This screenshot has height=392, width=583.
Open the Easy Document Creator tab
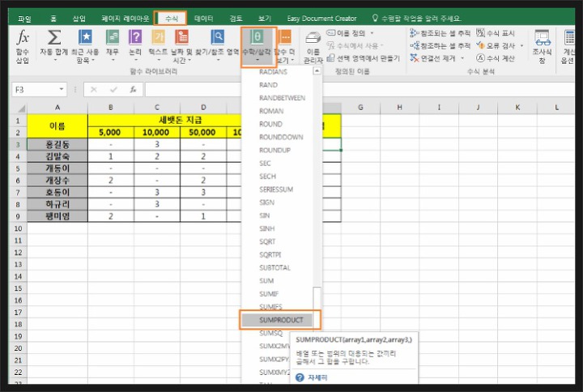[x=321, y=19]
